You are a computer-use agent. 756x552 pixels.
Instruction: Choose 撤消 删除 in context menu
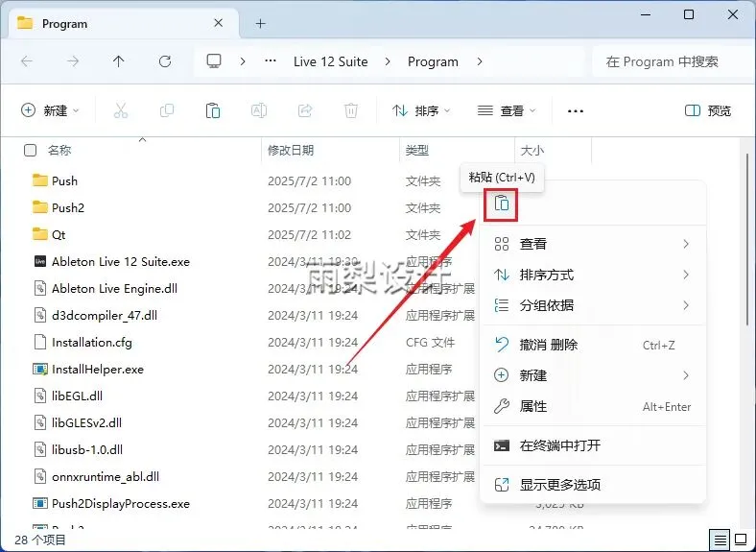click(x=593, y=345)
